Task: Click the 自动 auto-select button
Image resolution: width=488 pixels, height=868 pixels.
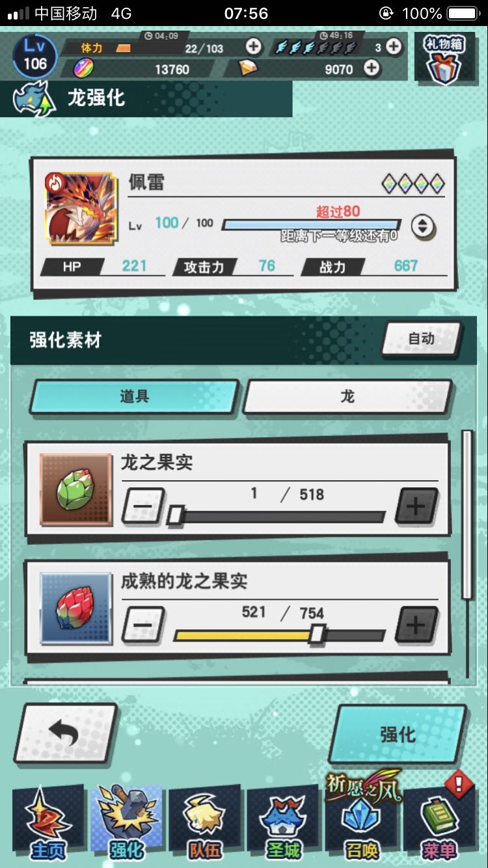Action: (422, 339)
